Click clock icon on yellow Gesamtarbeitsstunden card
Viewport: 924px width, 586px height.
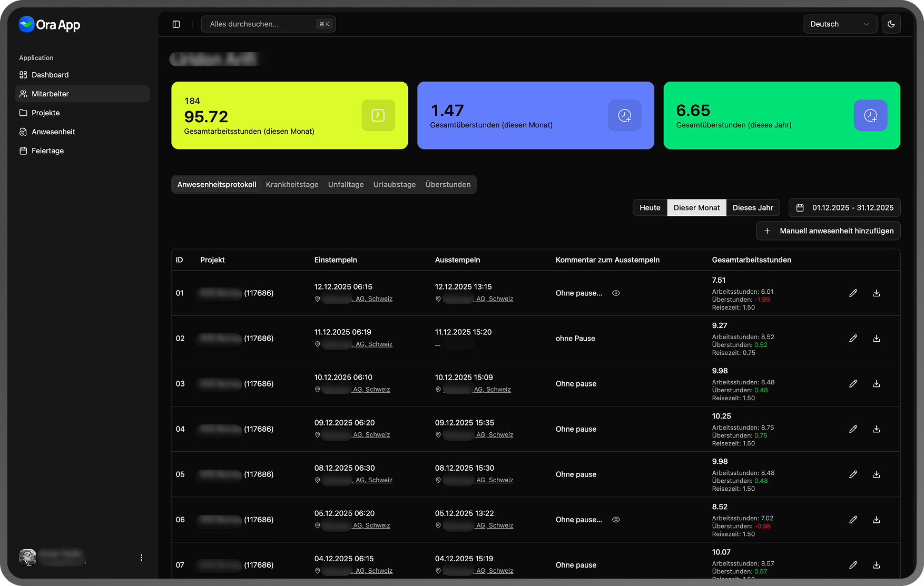[x=378, y=115]
